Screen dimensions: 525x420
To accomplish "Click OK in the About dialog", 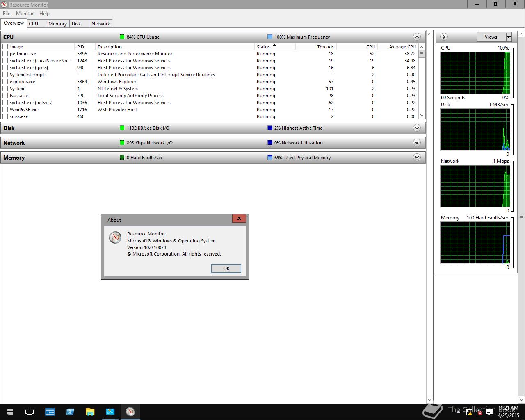I will (x=226, y=269).
